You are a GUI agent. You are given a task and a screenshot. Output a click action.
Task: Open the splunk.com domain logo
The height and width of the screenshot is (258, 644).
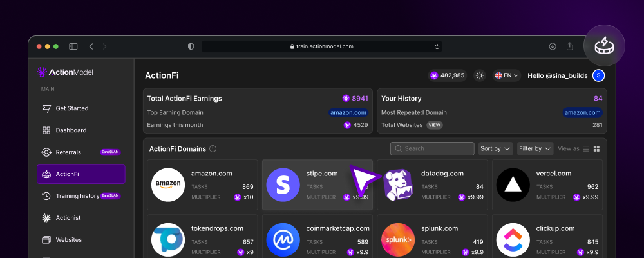(398, 240)
